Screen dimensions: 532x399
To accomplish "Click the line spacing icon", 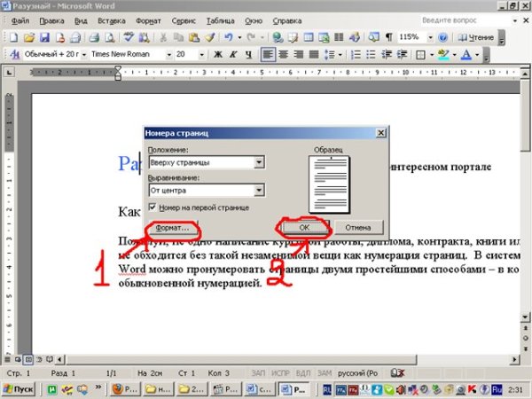I will pos(330,55).
